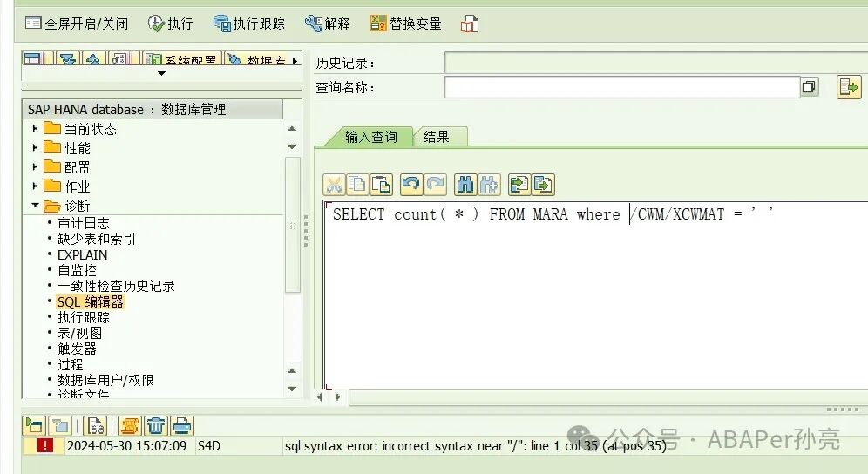Image resolution: width=868 pixels, height=474 pixels.
Task: Click the show message details icon in log toolbar
Action: [34, 426]
